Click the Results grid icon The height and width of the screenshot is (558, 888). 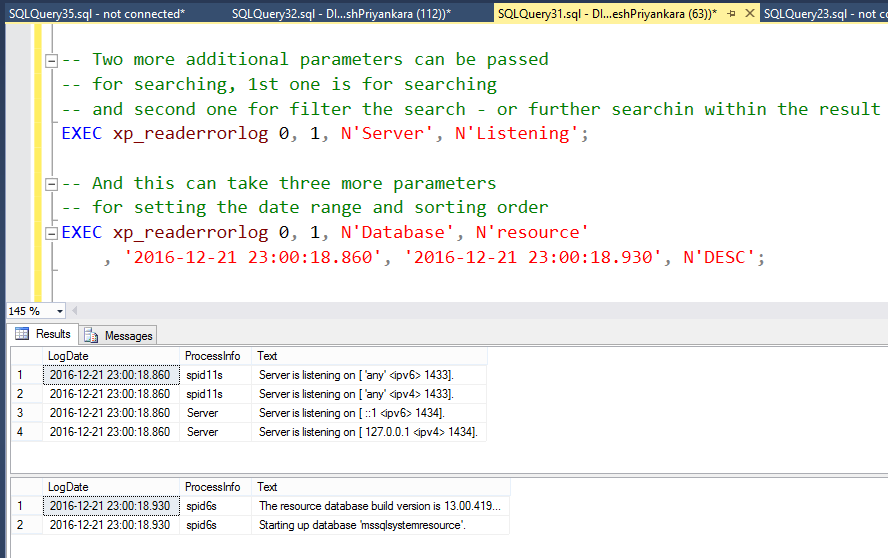22,334
